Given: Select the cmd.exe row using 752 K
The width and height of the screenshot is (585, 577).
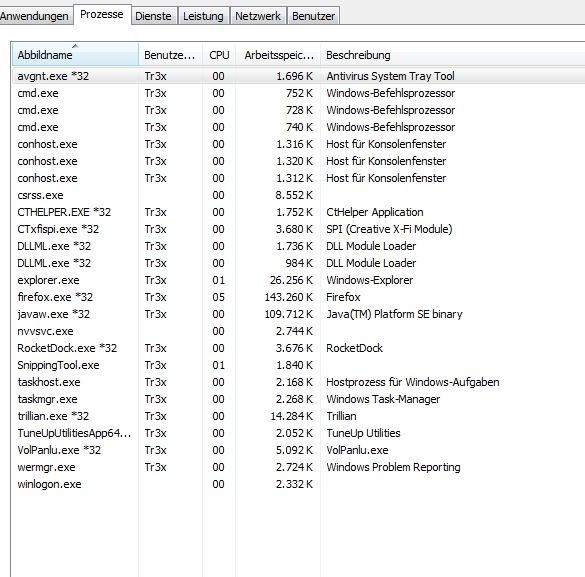Looking at the screenshot, I should tap(298, 93).
